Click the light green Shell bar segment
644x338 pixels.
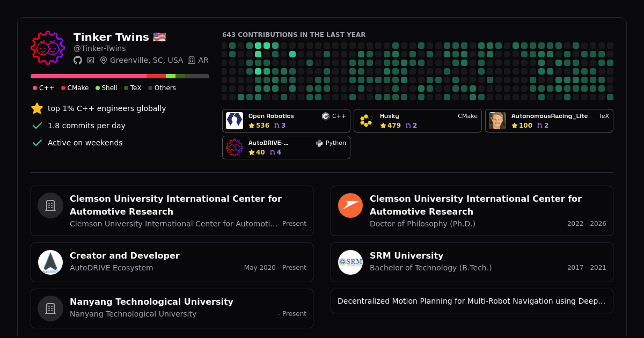coord(171,76)
